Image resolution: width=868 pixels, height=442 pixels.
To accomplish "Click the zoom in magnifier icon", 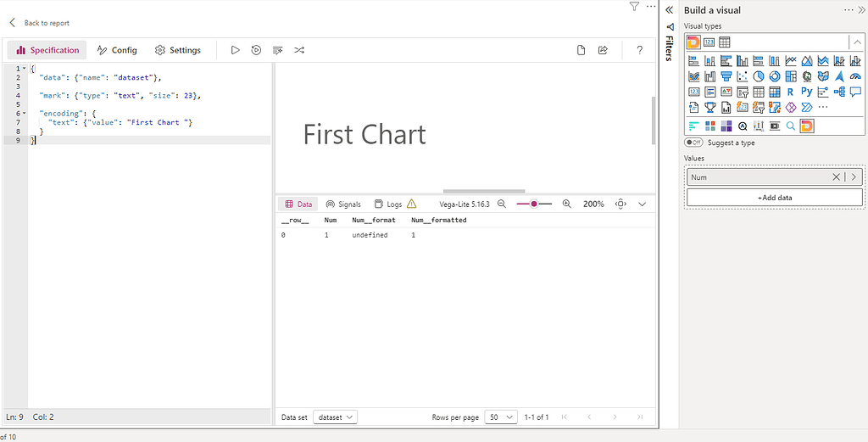I will pos(567,204).
